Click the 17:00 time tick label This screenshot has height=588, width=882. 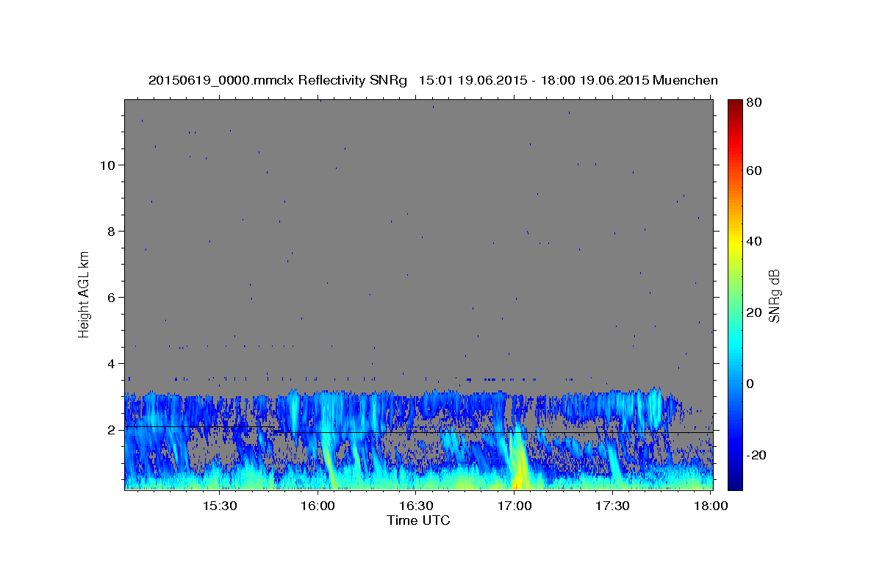514,506
